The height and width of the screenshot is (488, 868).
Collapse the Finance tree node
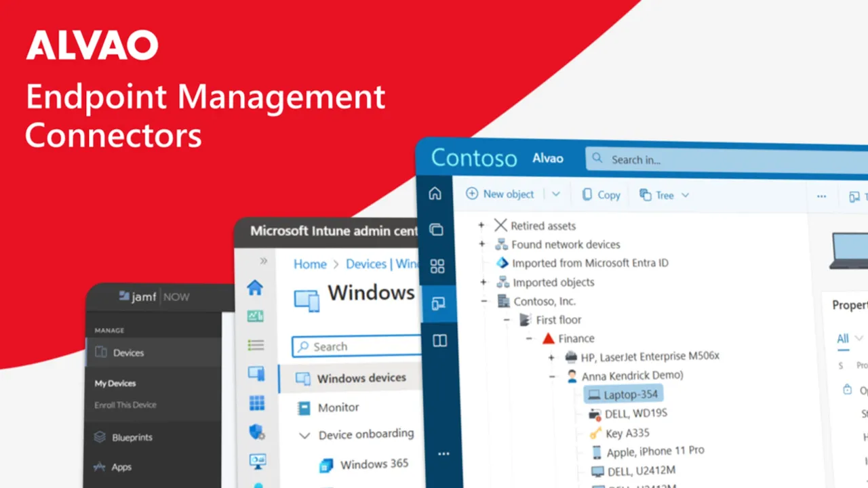(530, 338)
